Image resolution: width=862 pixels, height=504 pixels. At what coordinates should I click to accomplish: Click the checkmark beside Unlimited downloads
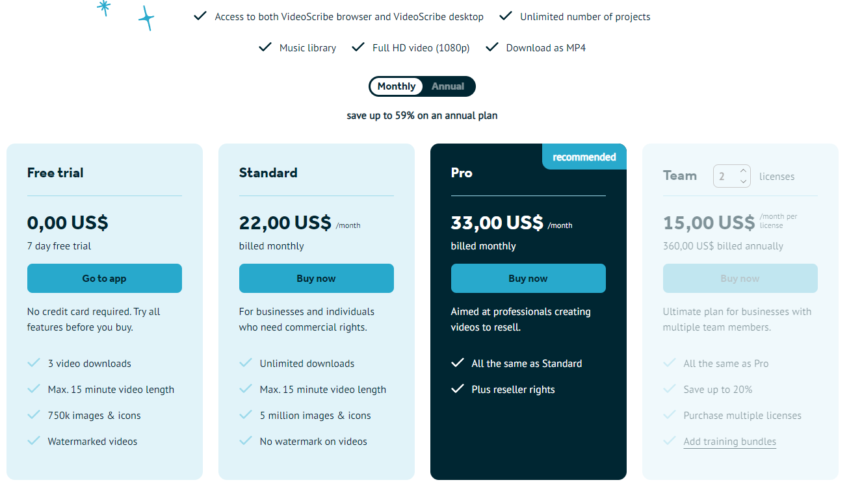246,363
